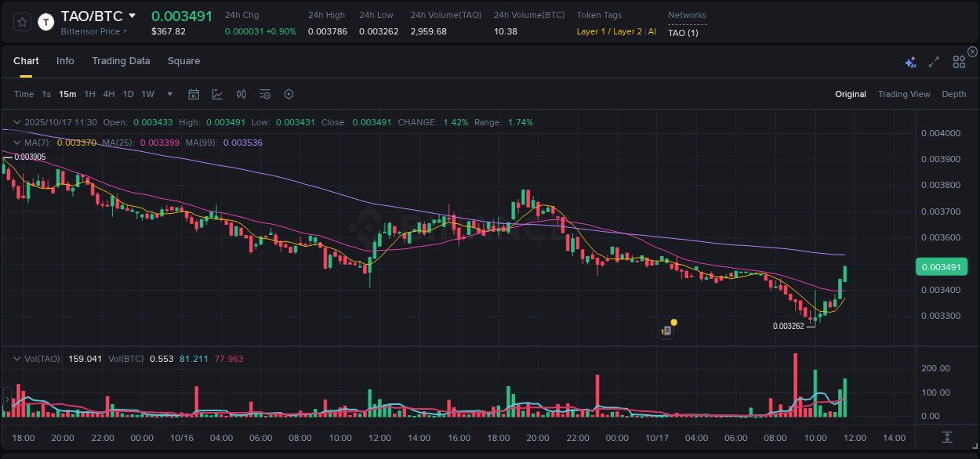This screenshot has height=459, width=980.
Task: Switch to the Trading Data tab
Action: [x=121, y=60]
